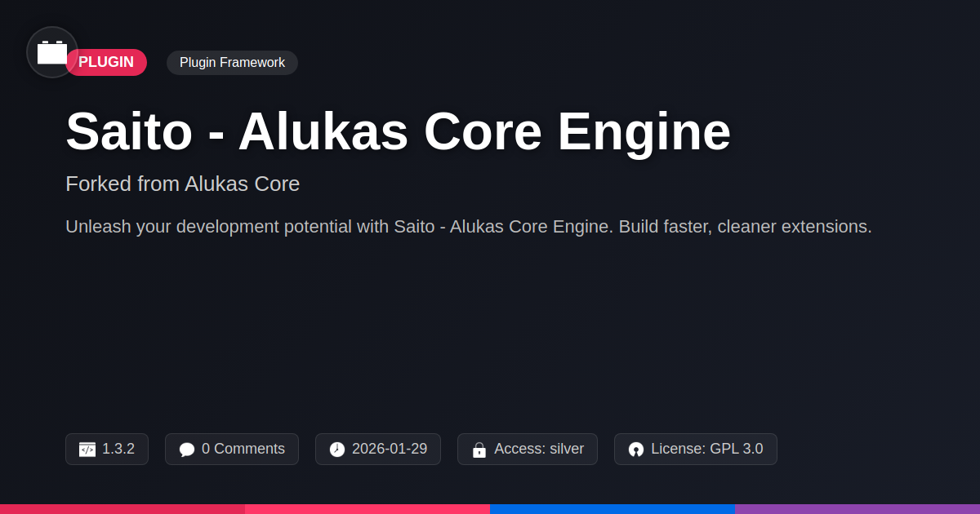Open the 0 Comments badge

(232, 450)
